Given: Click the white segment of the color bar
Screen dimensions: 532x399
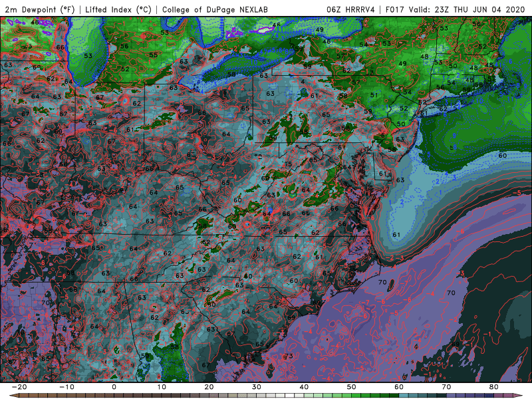Looking at the screenshot, I should click(289, 396).
